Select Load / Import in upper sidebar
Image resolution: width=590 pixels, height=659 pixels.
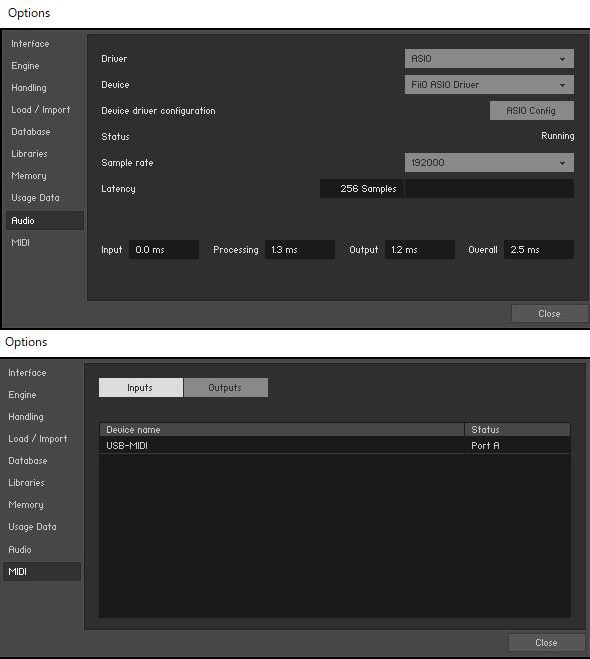click(41, 110)
